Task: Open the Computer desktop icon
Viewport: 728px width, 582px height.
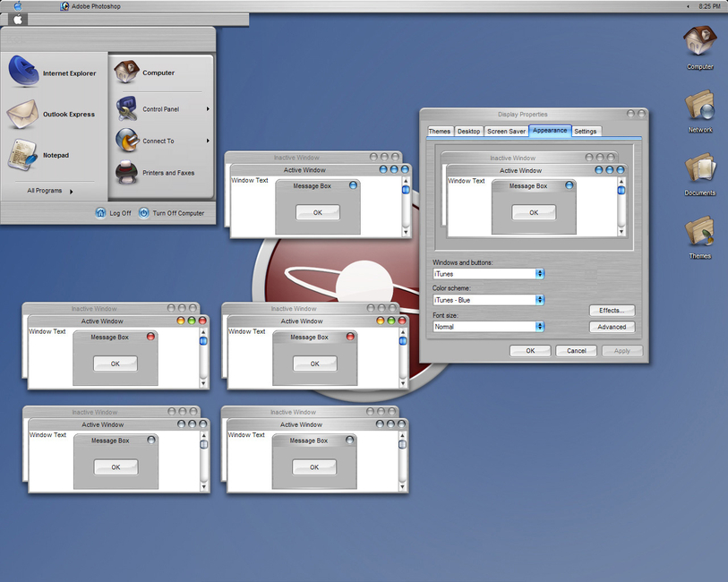Action: pyautogui.click(x=699, y=47)
